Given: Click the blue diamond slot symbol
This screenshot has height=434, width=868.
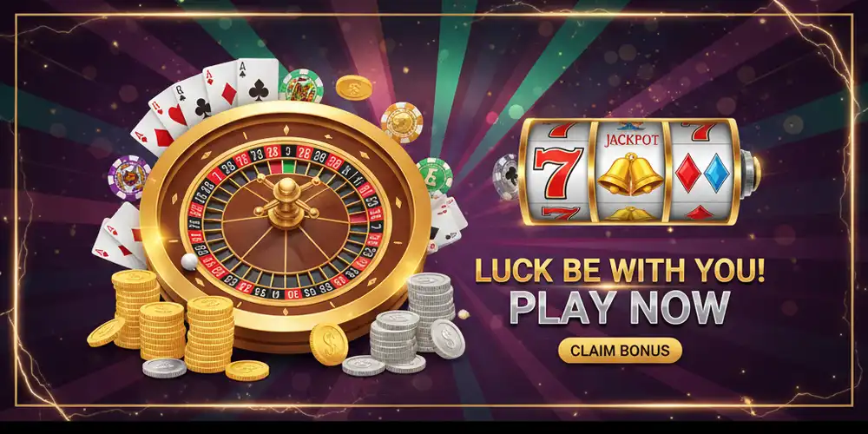Looking at the screenshot, I should (x=717, y=173).
